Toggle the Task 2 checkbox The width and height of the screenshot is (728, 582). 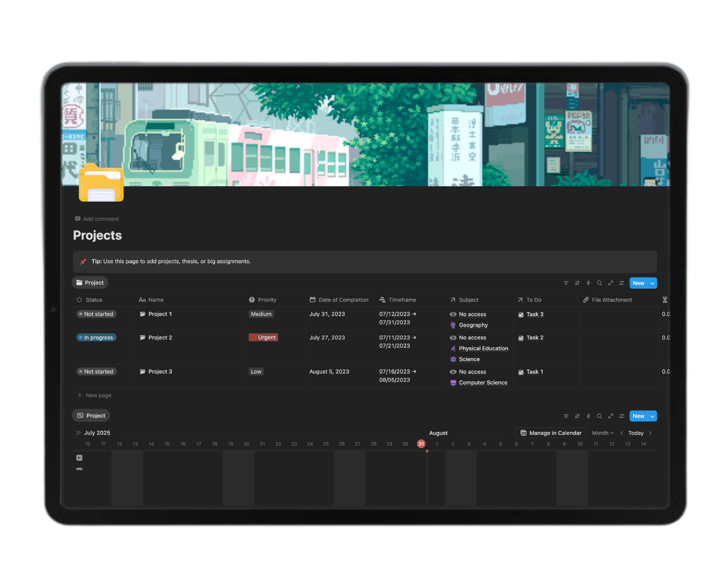click(x=521, y=338)
